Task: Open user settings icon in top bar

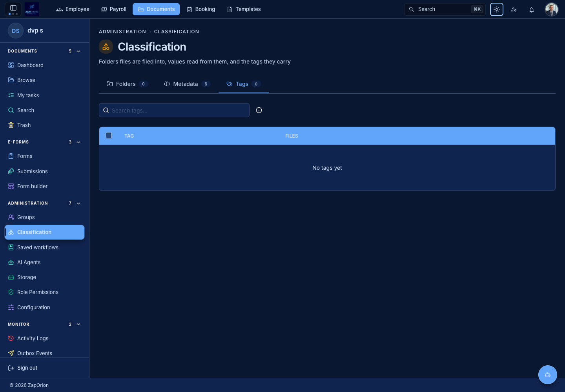Action: [x=514, y=9]
